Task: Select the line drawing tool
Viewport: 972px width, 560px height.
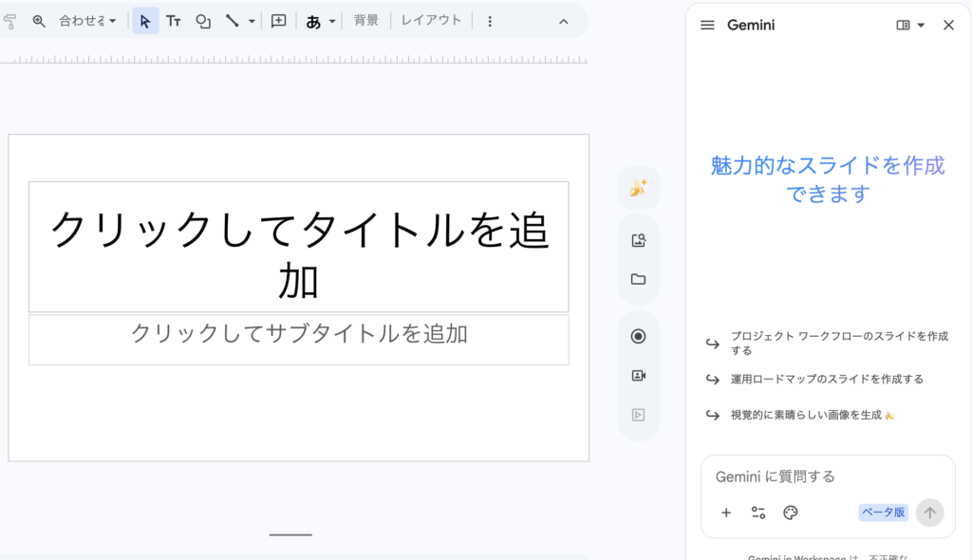Action: coord(232,21)
